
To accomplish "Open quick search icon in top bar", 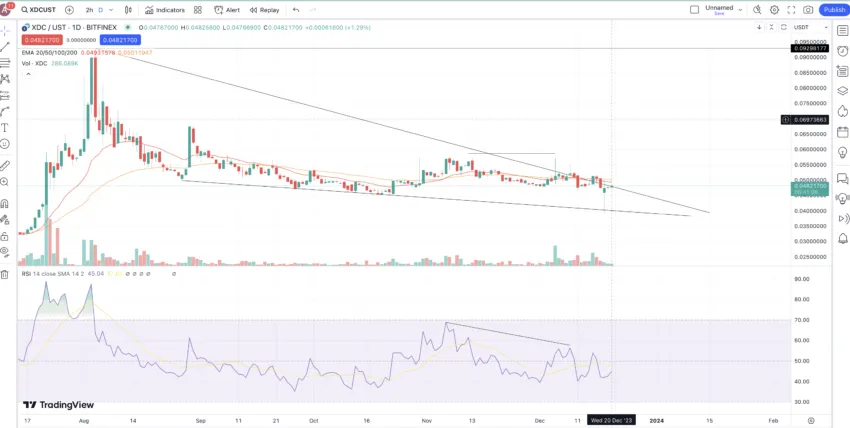I will pyautogui.click(x=757, y=10).
